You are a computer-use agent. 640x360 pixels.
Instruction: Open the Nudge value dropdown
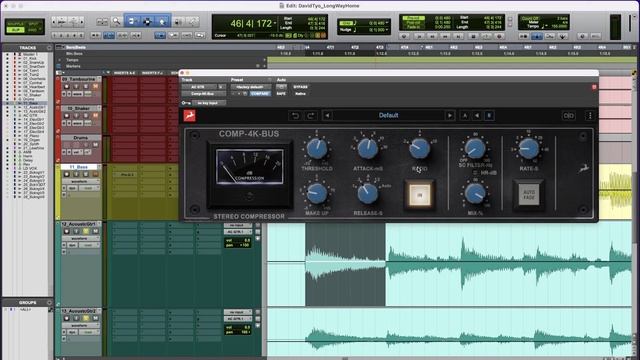tap(387, 30)
